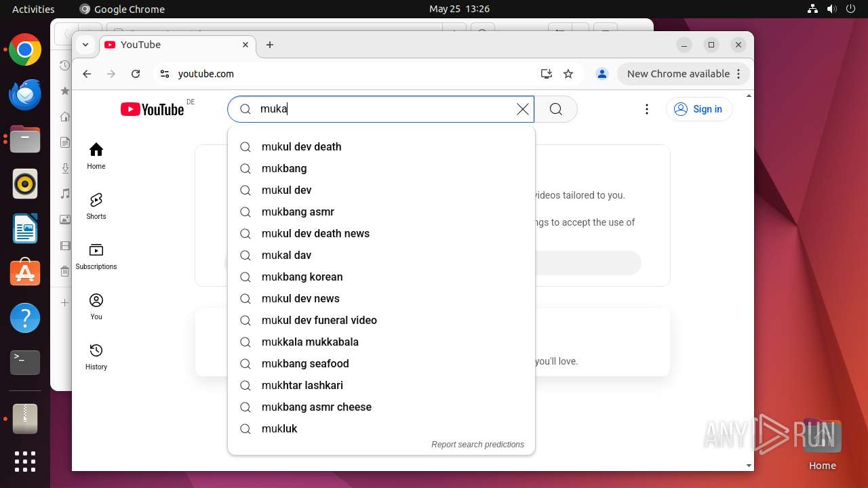The width and height of the screenshot is (868, 488).
Task: Open Chrome tab search dropdown
Action: pos(85,45)
